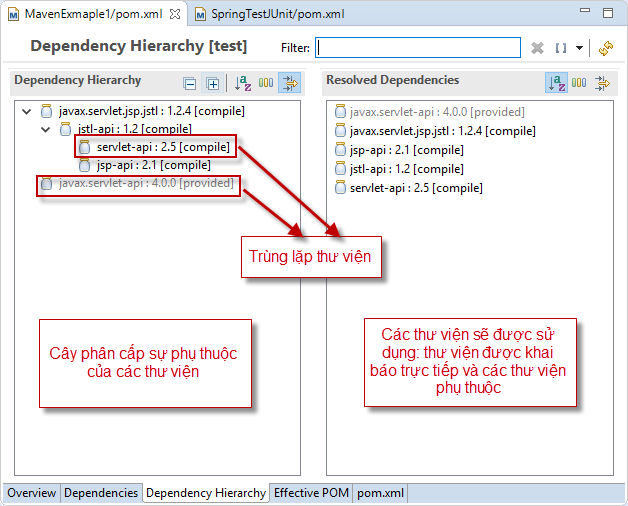Click inside the Filter text field

[x=418, y=48]
